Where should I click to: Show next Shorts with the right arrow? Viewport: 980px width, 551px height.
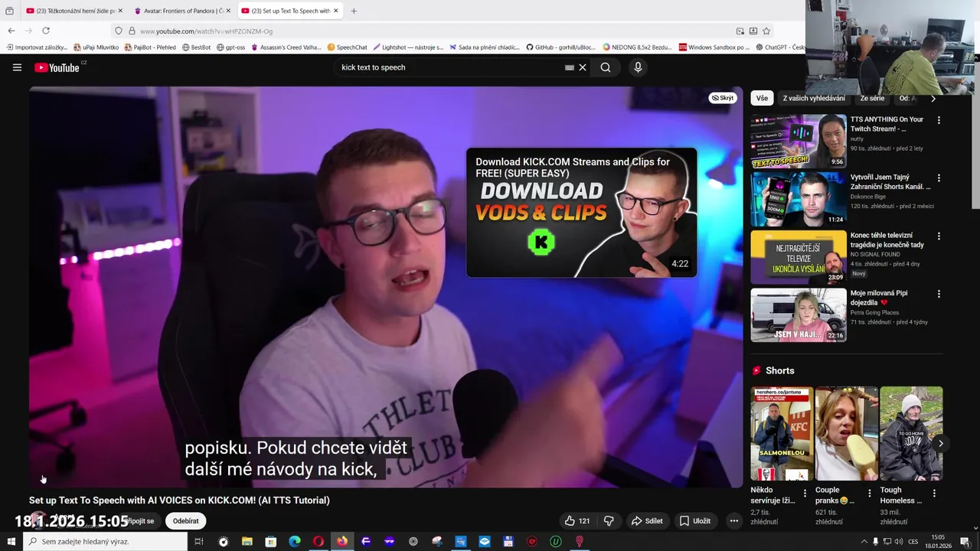pos(941,443)
